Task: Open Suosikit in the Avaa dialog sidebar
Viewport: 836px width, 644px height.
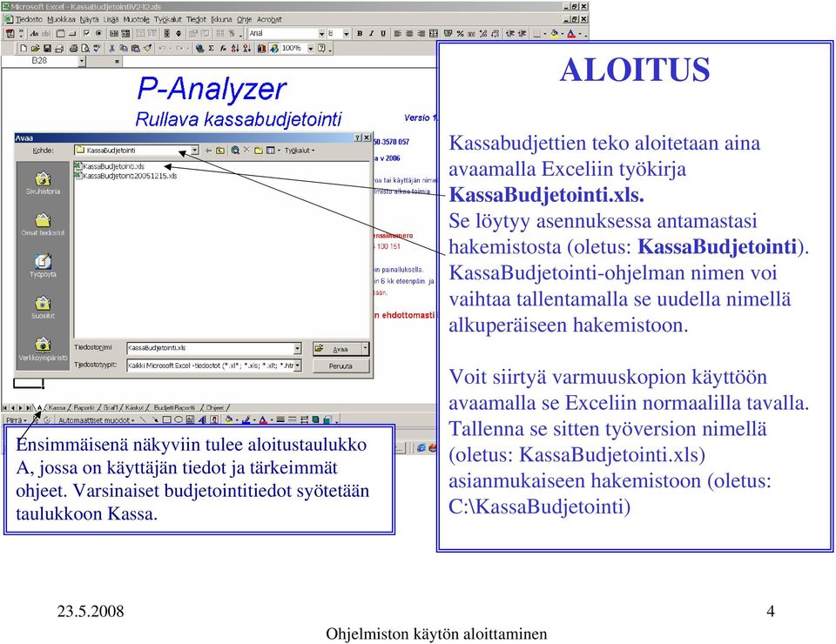Action: pyautogui.click(x=43, y=307)
